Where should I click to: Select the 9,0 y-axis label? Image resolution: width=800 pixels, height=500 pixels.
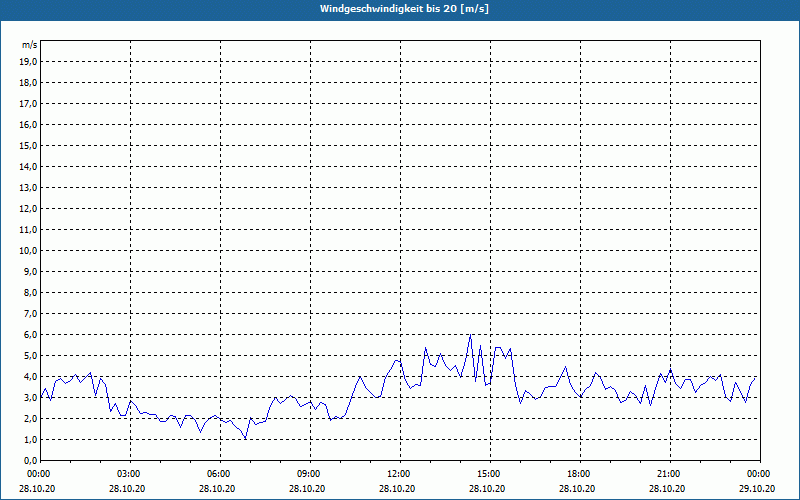tap(31, 271)
